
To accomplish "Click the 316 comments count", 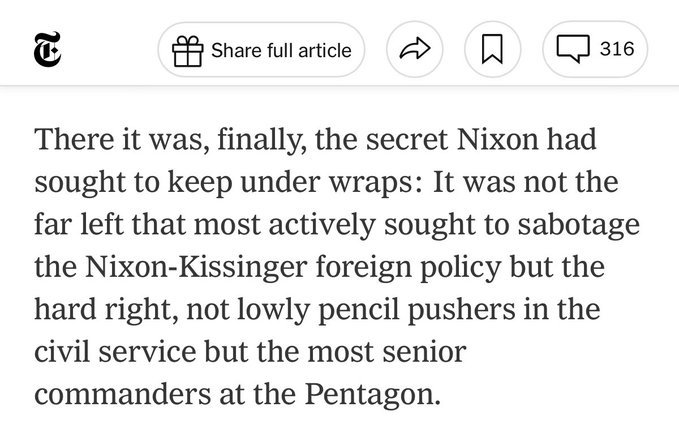I will point(616,50).
